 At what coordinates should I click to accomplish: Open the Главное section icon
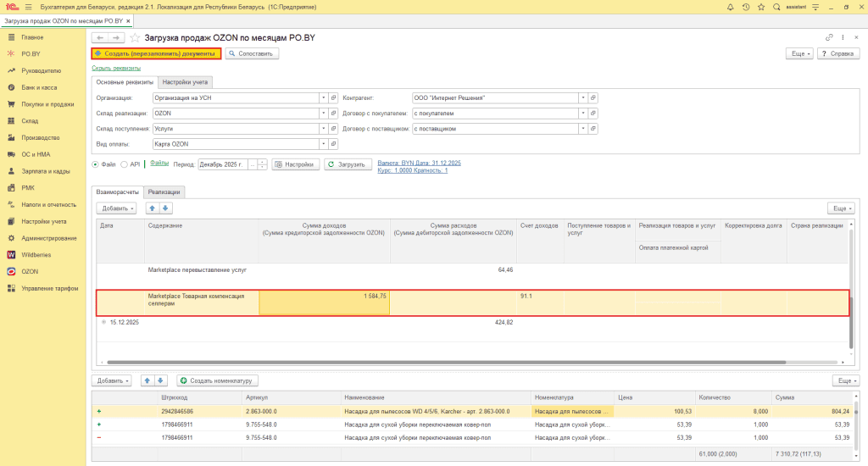[11, 37]
